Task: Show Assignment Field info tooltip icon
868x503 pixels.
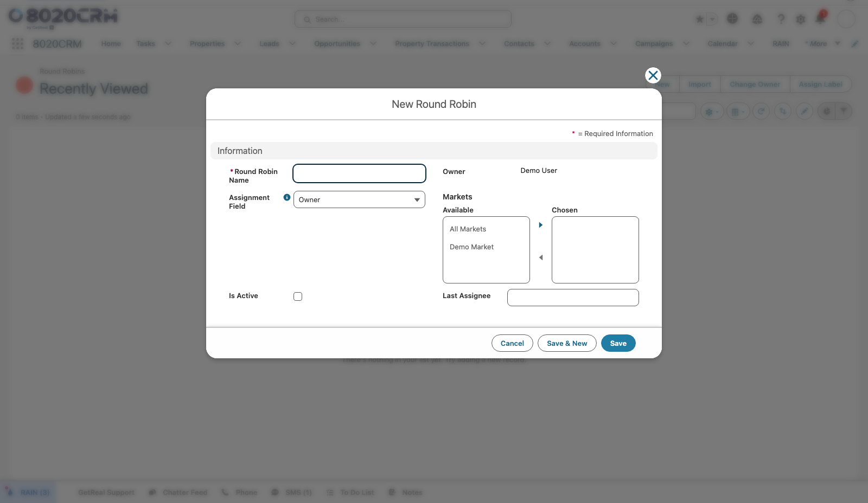Action: 287,197
